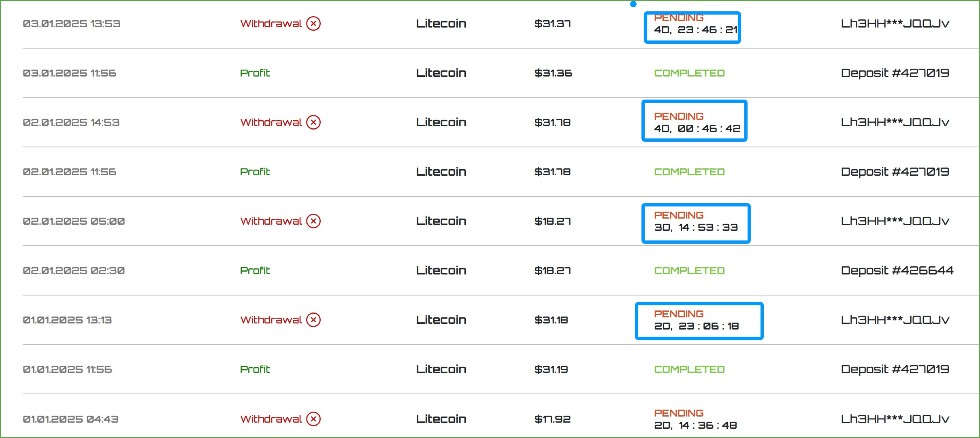Click Litecoin on the 02.01.2025 11:56 row
Image resolution: width=980 pixels, height=438 pixels.
click(441, 172)
